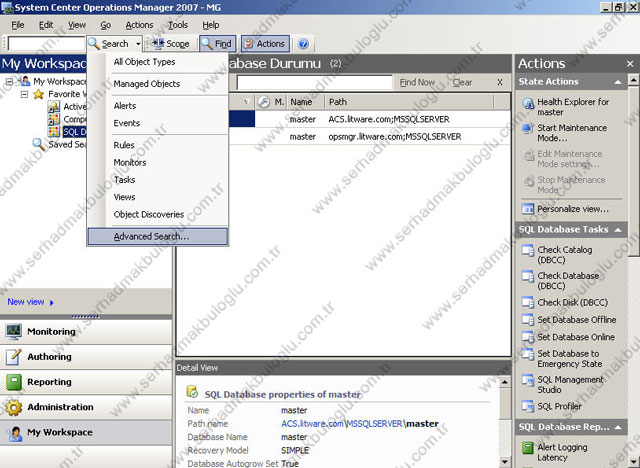Click the Monitoring pane icon
The height and width of the screenshot is (468, 640).
click(13, 331)
